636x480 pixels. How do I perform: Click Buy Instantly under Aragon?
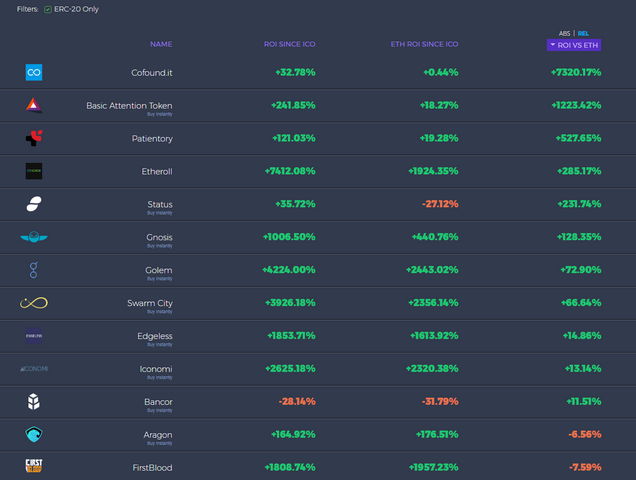(x=160, y=443)
